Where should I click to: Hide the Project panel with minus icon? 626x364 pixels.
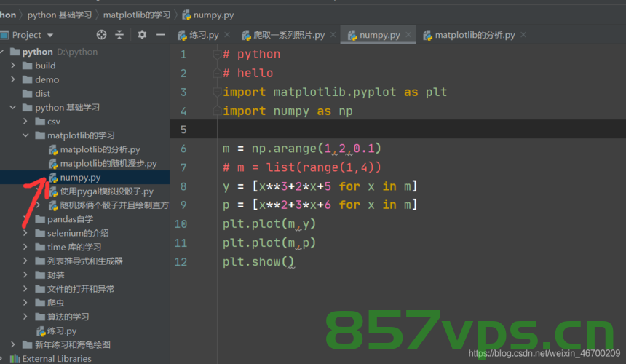(x=160, y=35)
